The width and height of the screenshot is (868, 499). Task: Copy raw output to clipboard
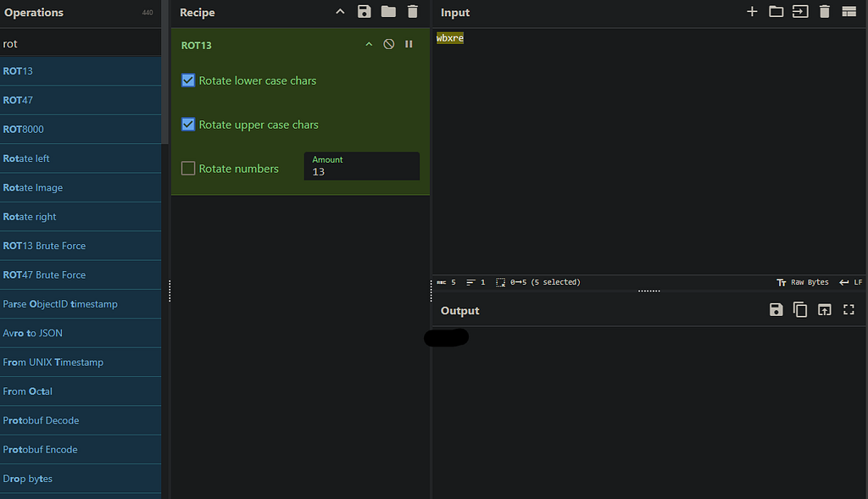(x=800, y=310)
